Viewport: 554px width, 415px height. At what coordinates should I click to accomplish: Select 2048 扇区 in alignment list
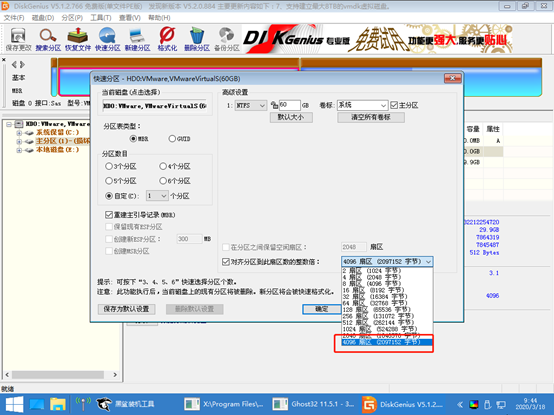pyautogui.click(x=387, y=336)
